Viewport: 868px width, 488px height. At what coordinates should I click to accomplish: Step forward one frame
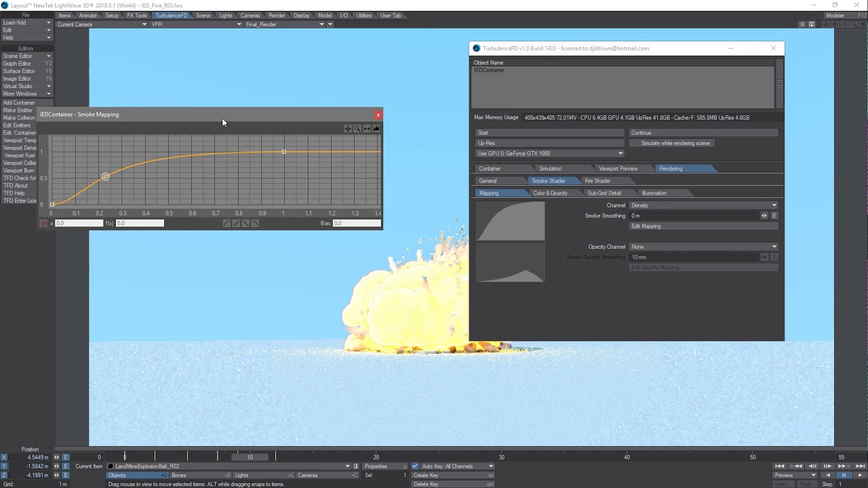coord(827,466)
